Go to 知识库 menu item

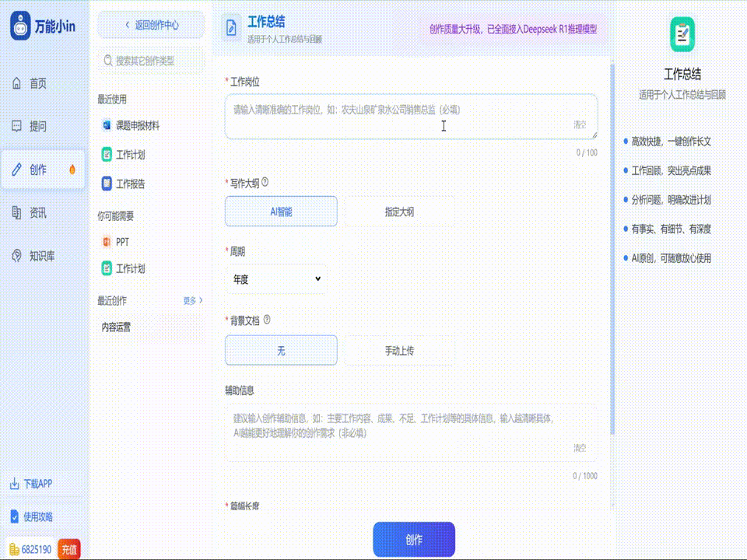coord(43,256)
